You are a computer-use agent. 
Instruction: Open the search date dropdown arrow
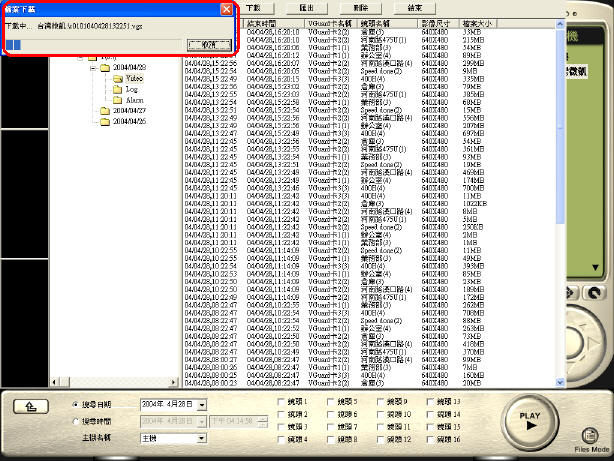202,405
